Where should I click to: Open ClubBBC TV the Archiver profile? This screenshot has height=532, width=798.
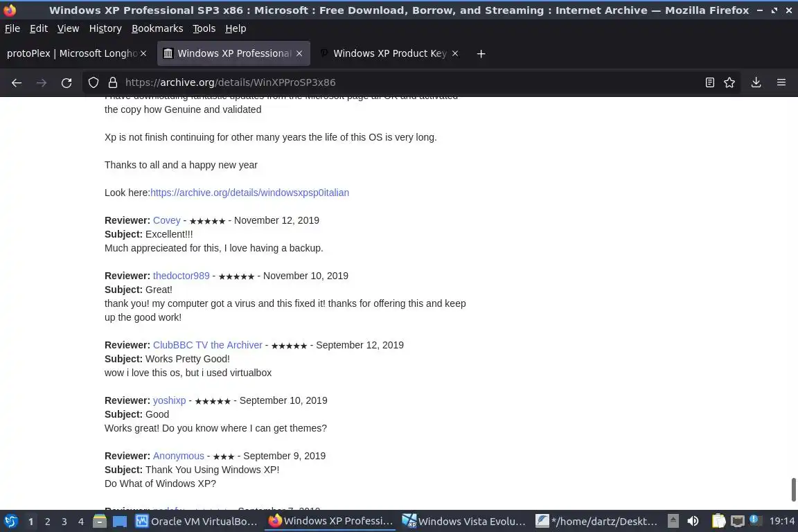coord(208,345)
